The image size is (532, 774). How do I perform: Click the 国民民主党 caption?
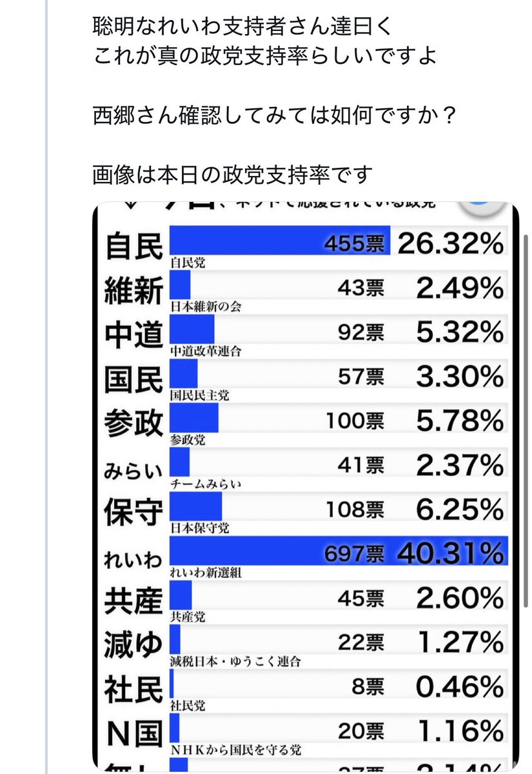[x=199, y=395]
